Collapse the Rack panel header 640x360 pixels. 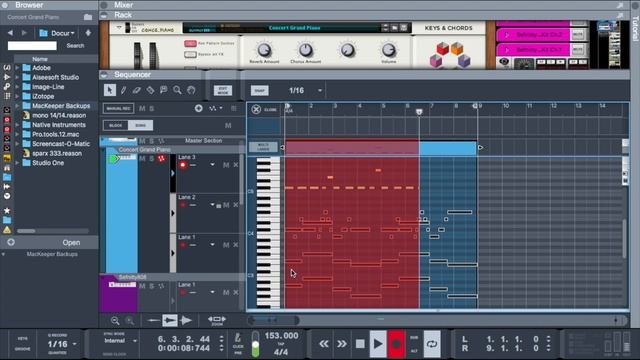click(x=104, y=16)
